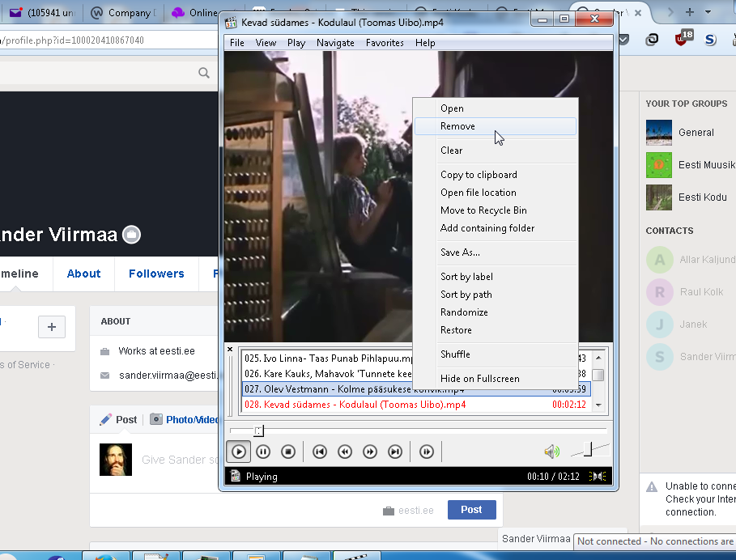This screenshot has height=560, width=736.
Task: Click the fast-forward (increase speed) button
Action: 370,452
